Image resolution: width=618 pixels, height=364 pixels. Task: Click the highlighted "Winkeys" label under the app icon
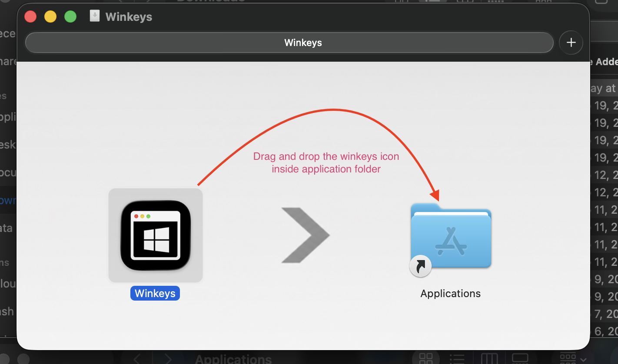coord(155,293)
